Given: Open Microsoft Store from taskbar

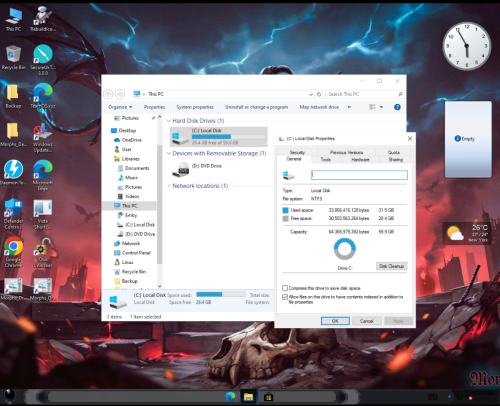Looking at the screenshot, I should pyautogui.click(x=268, y=397).
